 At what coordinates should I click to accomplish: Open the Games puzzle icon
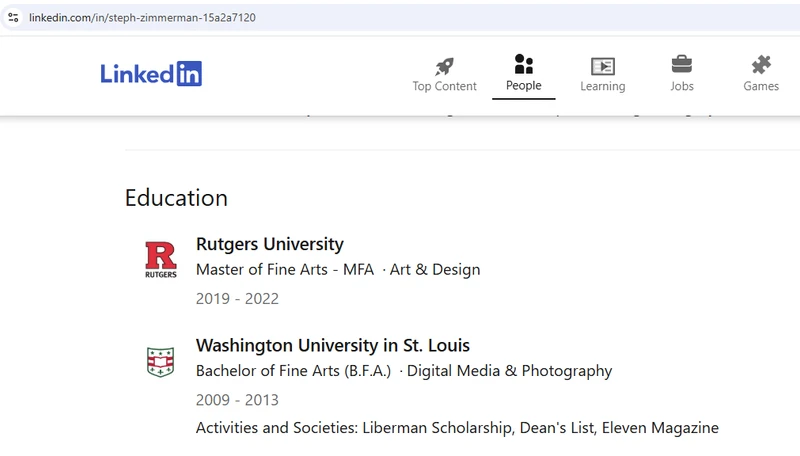click(761, 65)
